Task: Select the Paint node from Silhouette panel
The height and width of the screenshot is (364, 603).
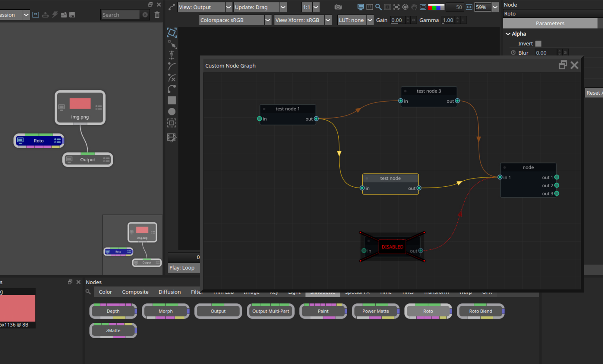Action: click(323, 311)
